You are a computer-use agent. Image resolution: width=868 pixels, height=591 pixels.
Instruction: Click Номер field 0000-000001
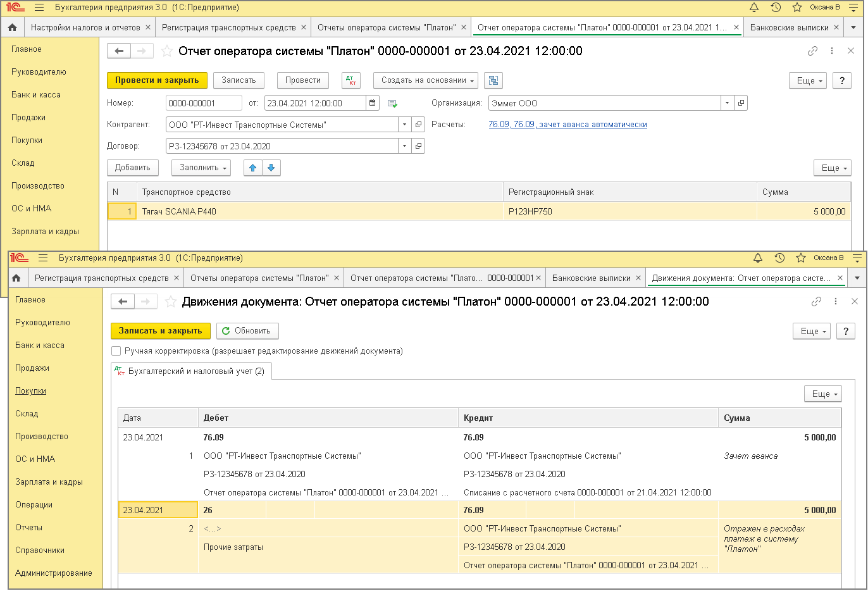[204, 103]
